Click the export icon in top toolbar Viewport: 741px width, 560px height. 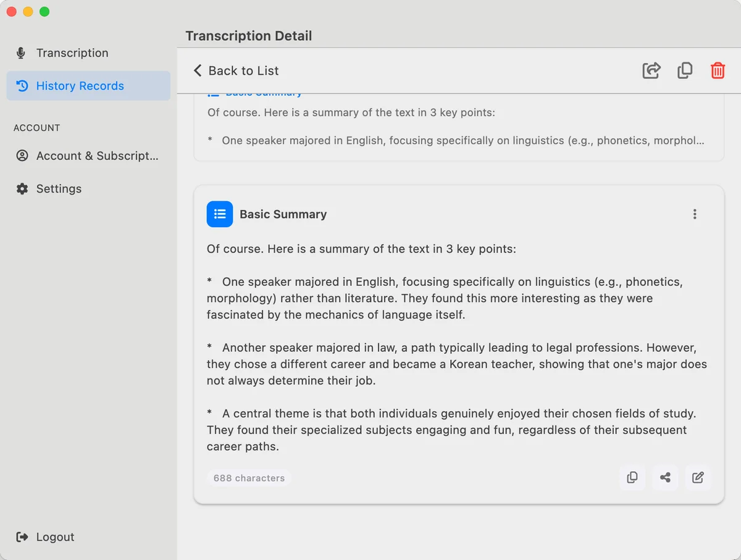(651, 70)
